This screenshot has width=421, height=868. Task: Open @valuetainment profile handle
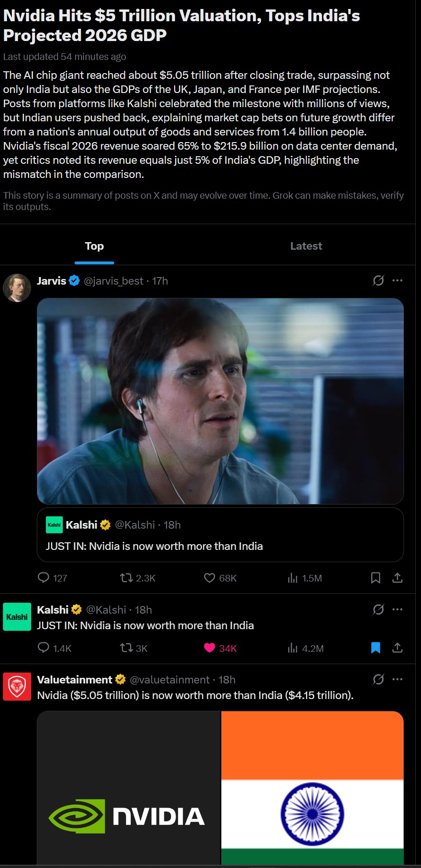169,680
